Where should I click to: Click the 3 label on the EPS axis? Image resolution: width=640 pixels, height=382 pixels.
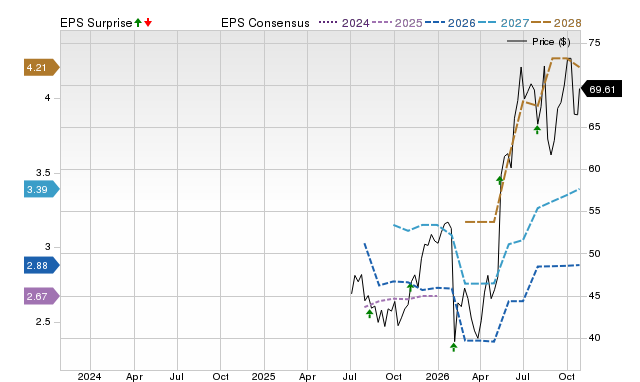[x=48, y=247]
